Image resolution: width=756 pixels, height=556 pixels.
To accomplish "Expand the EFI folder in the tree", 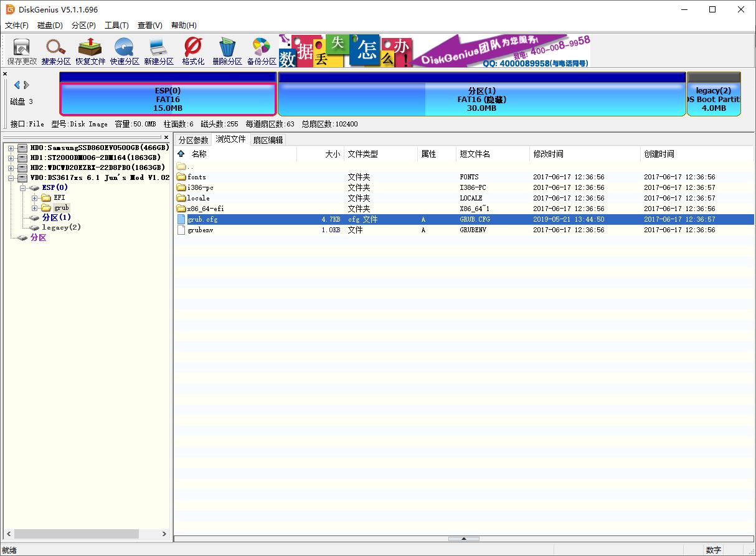I will [35, 198].
